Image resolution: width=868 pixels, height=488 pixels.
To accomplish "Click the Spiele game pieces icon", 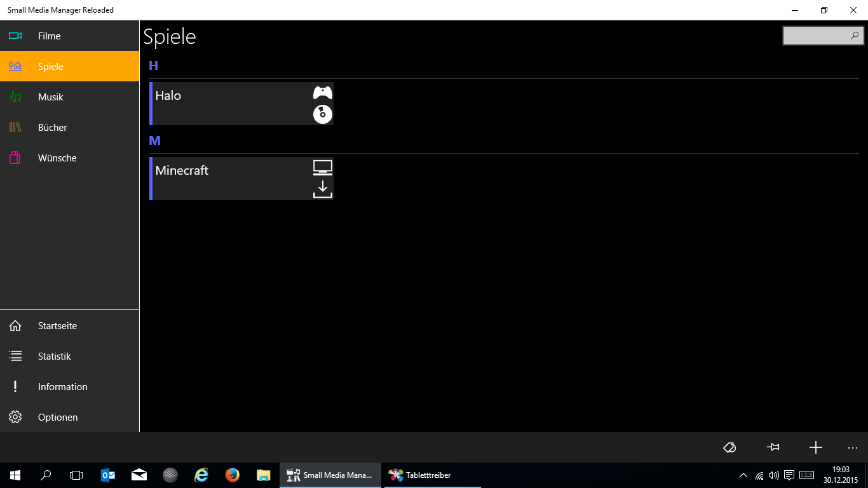I will pyautogui.click(x=15, y=66).
